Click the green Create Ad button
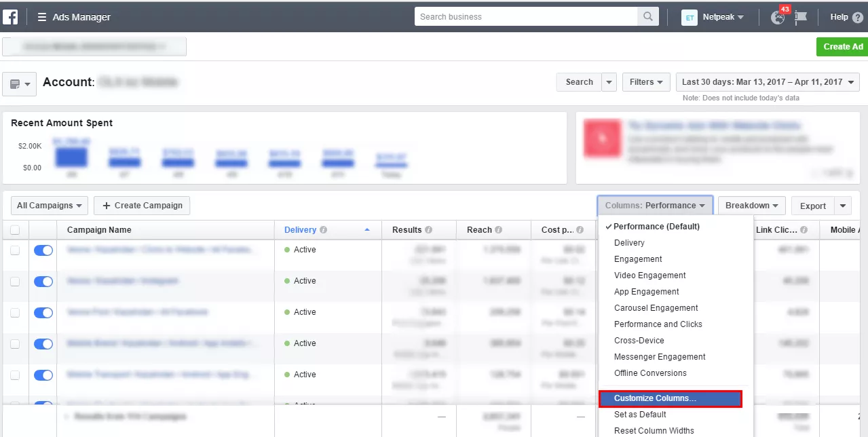The height and width of the screenshot is (437, 868). (842, 47)
